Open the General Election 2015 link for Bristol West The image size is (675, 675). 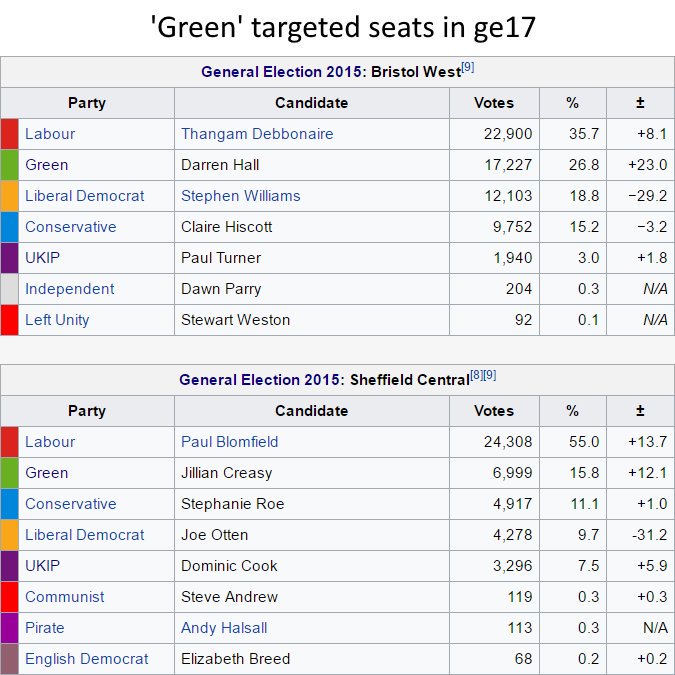coord(281,72)
